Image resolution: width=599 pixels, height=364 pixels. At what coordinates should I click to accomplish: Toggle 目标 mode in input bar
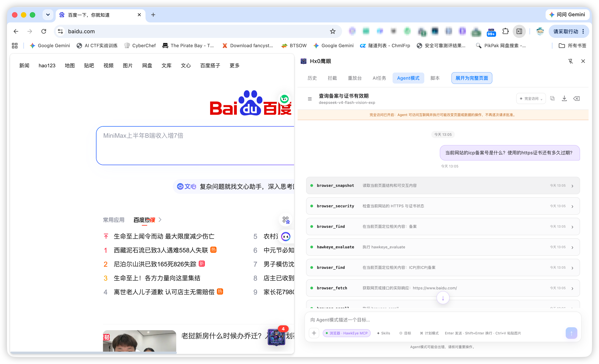click(405, 333)
